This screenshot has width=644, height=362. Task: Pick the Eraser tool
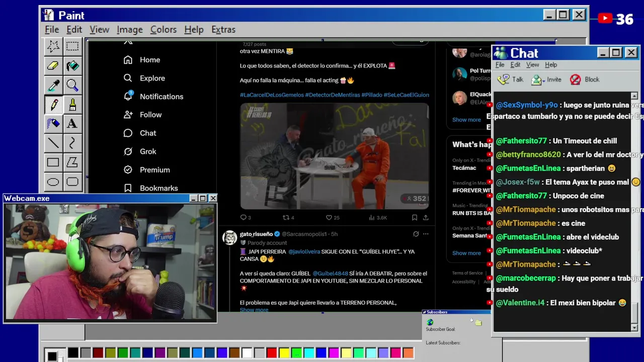(x=53, y=66)
